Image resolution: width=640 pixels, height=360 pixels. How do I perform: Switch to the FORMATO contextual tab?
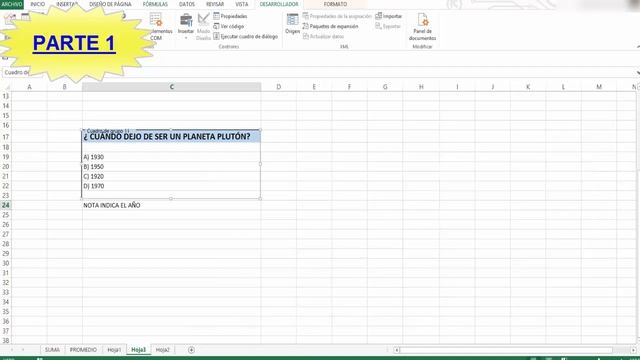point(335,4)
